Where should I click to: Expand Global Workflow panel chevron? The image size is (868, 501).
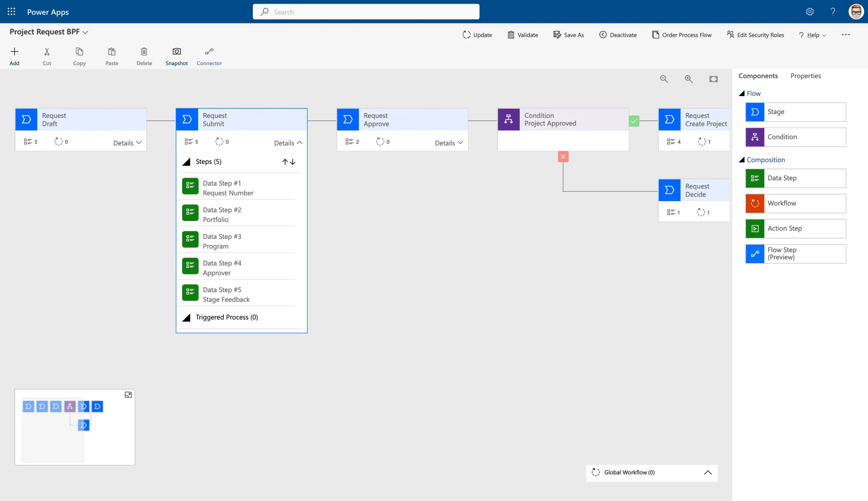(708, 473)
